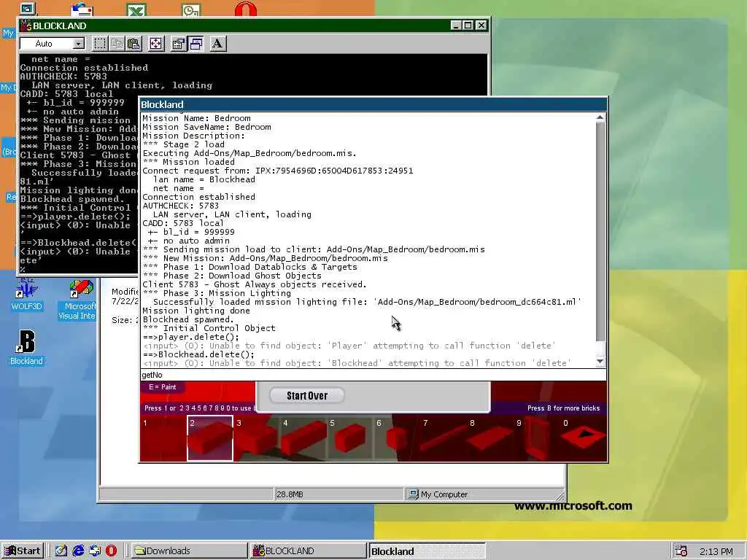Click the 'AUTHCHECK: 5783' line in Blockland console

(x=181, y=206)
